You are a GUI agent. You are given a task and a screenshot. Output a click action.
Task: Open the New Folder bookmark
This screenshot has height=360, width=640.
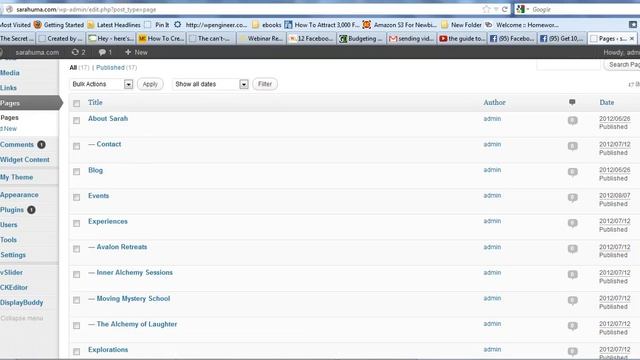pos(462,25)
